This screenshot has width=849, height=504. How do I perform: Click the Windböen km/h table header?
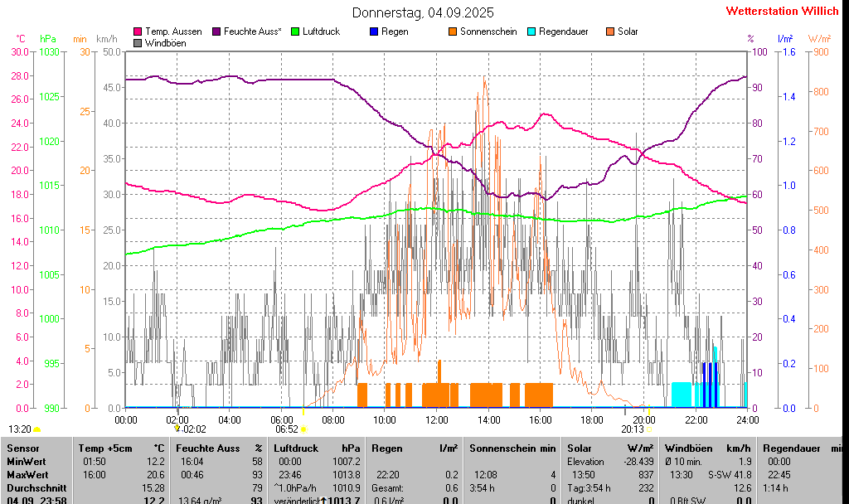[x=711, y=448]
